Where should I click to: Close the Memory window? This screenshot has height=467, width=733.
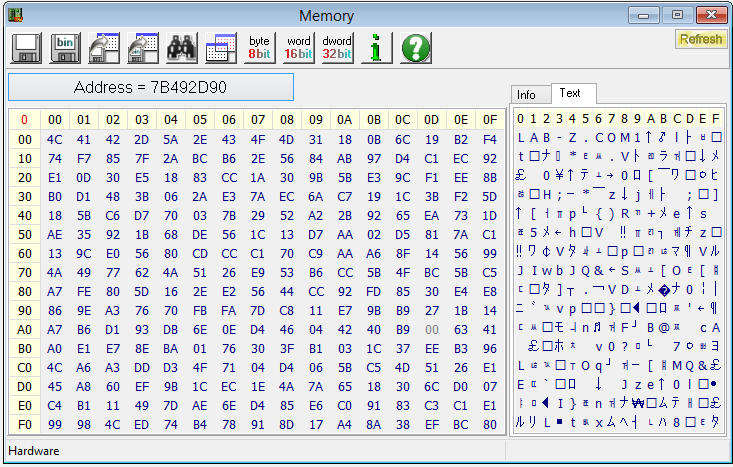pos(711,15)
